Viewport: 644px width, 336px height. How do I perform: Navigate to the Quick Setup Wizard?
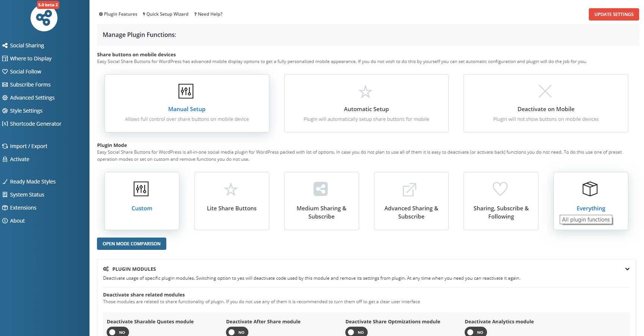(x=166, y=14)
